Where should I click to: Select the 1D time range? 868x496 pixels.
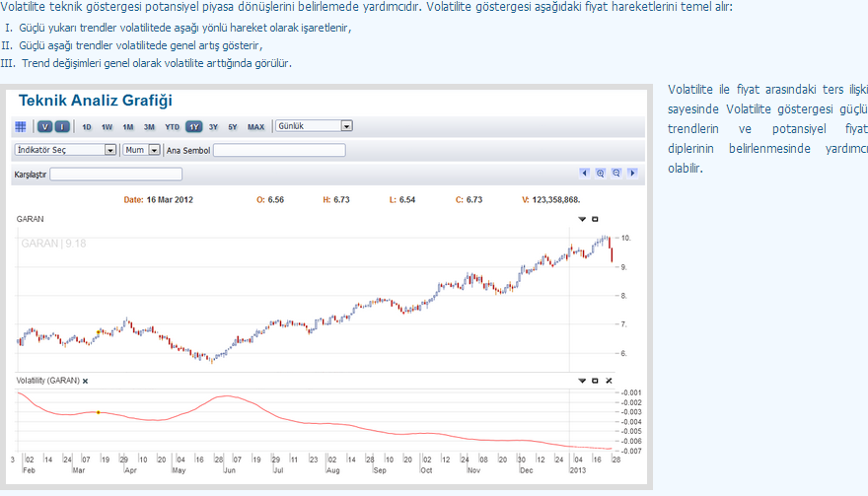click(87, 127)
